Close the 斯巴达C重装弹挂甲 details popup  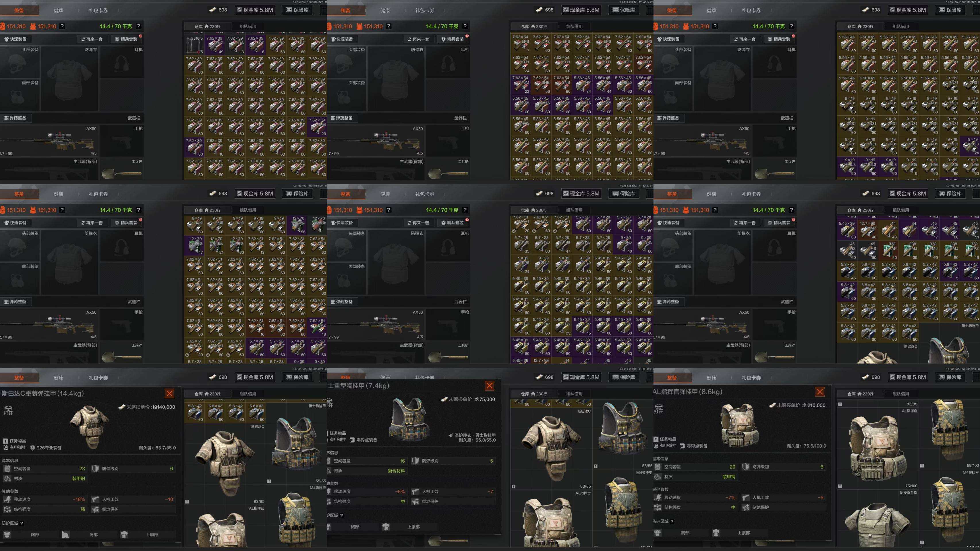169,393
